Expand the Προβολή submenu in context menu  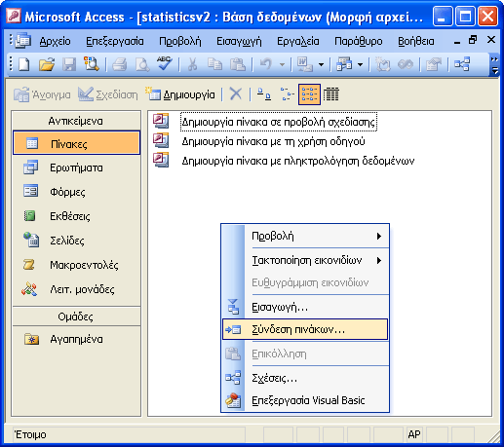379,236
